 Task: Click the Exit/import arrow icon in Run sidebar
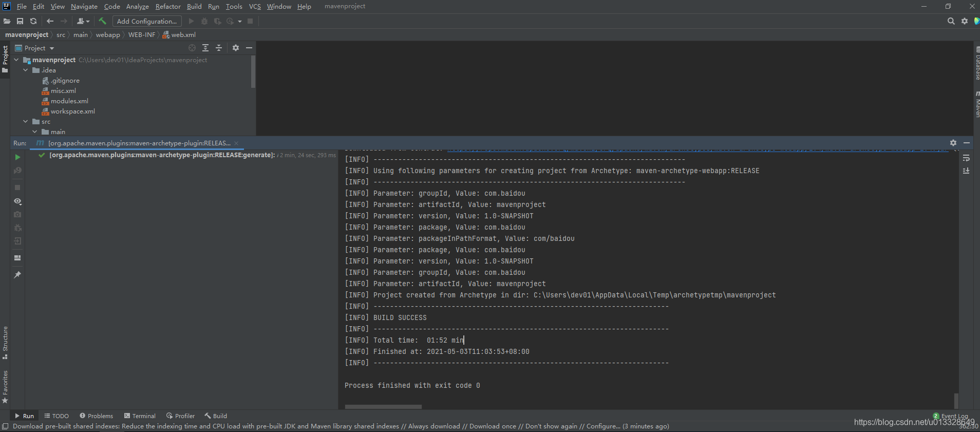[x=17, y=241]
